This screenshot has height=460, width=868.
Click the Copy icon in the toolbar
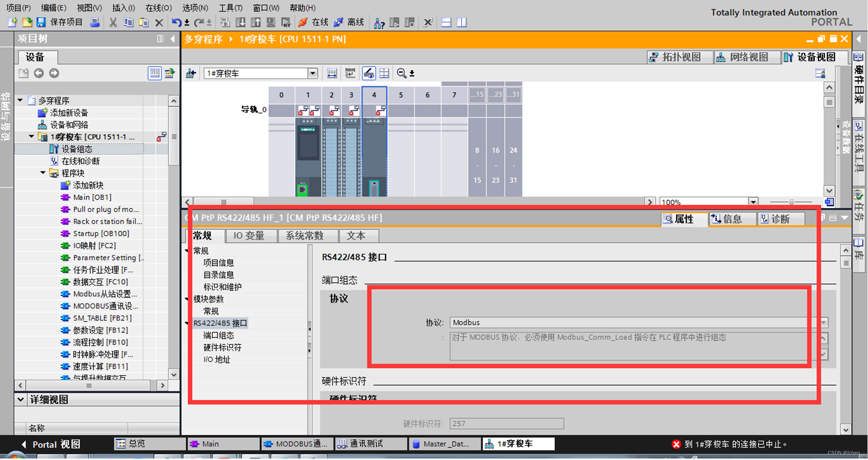pos(128,22)
